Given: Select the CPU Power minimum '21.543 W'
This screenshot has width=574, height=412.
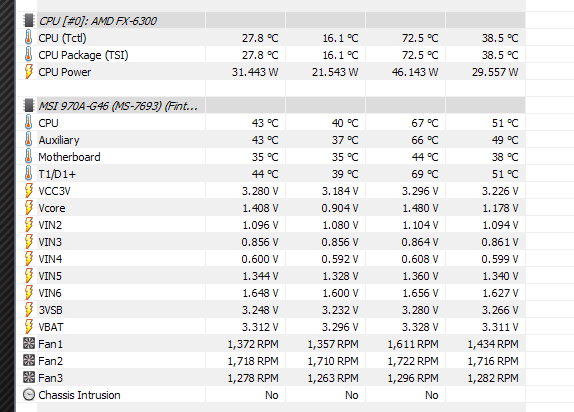Looking at the screenshot, I should coord(335,72).
